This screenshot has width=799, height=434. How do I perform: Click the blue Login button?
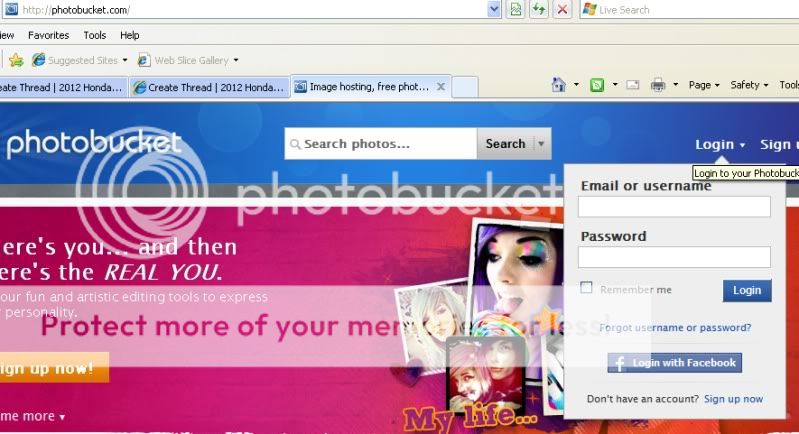pos(747,290)
